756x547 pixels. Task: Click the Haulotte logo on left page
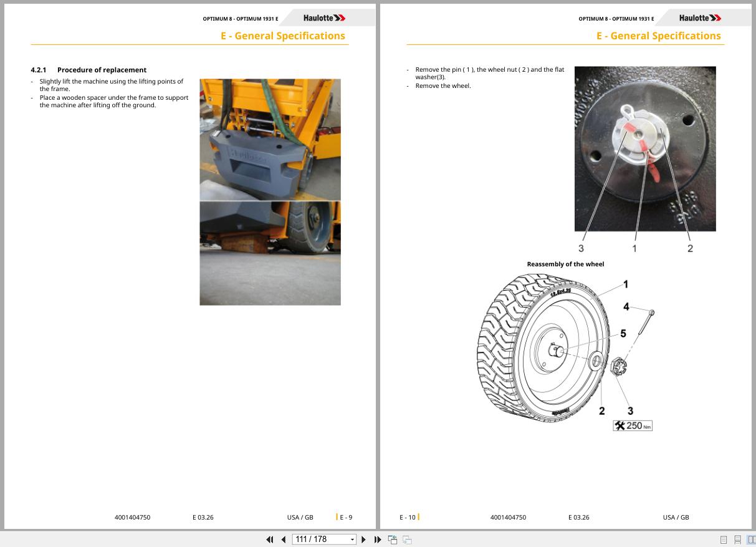coord(324,18)
